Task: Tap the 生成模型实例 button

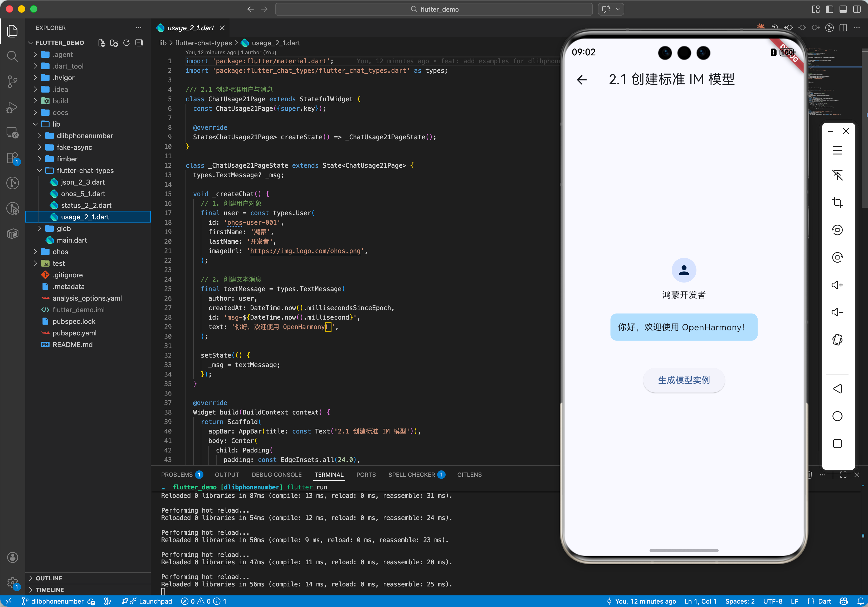Action: pos(684,380)
